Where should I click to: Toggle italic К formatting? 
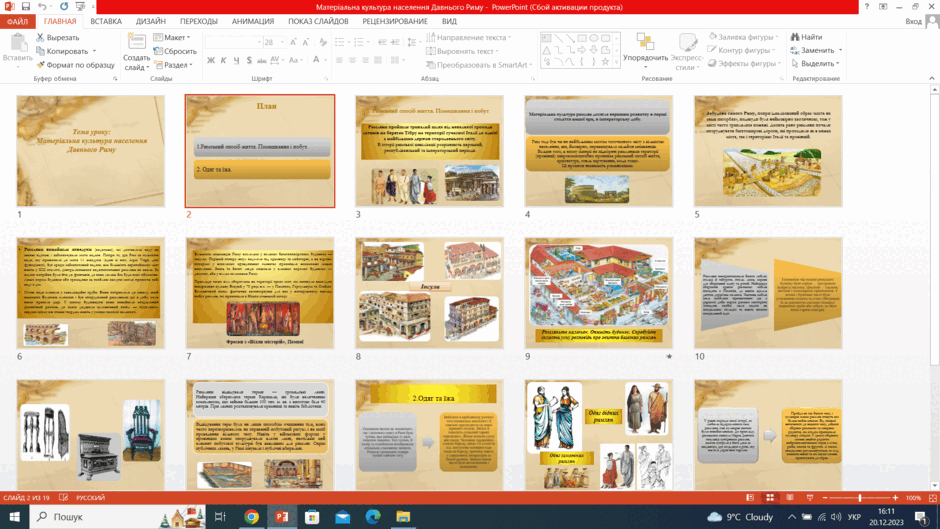tap(223, 60)
